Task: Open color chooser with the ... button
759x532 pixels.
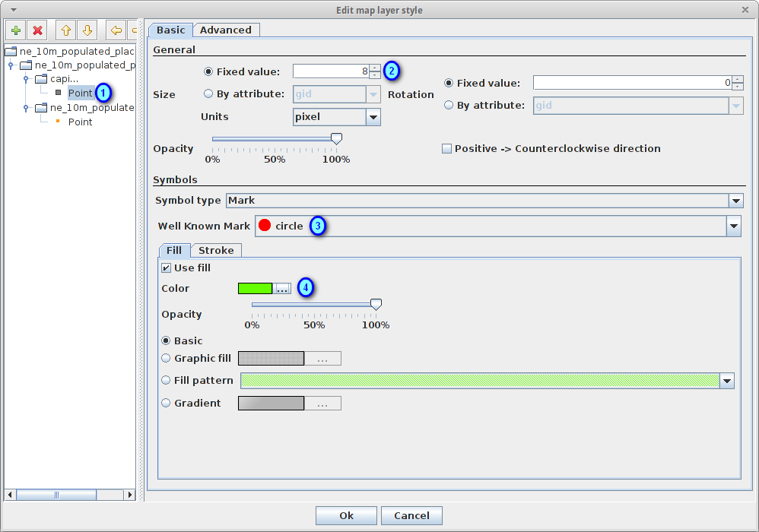Action: tap(281, 289)
